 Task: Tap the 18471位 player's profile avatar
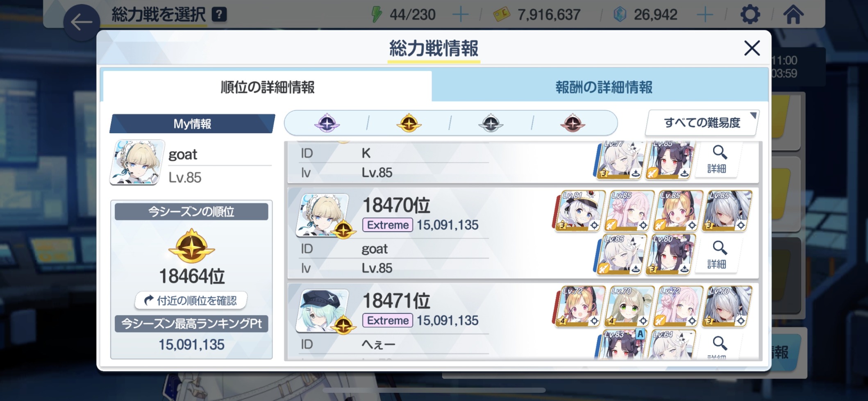(x=323, y=311)
